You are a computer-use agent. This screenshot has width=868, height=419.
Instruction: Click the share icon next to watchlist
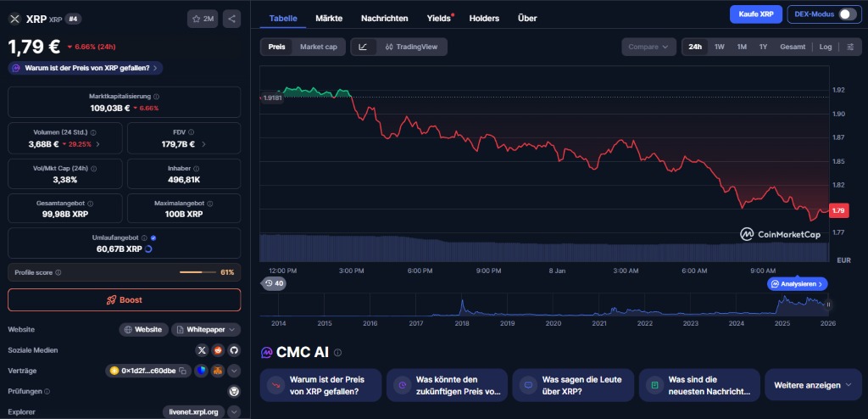click(x=231, y=18)
